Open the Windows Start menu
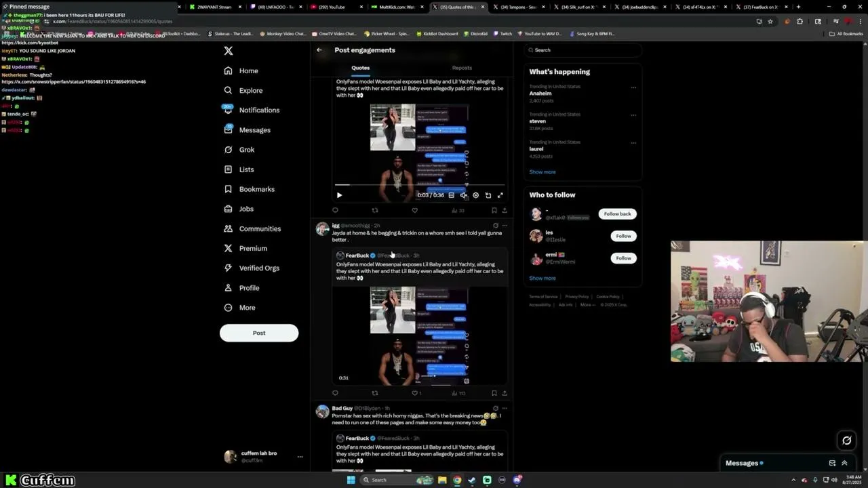This screenshot has height=488, width=868. 351,481
